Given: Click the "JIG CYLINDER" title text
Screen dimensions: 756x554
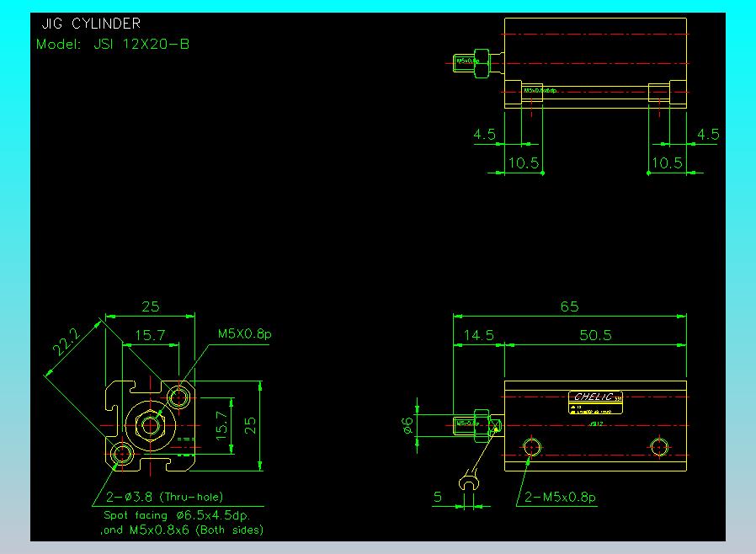Looking at the screenshot, I should tap(91, 24).
